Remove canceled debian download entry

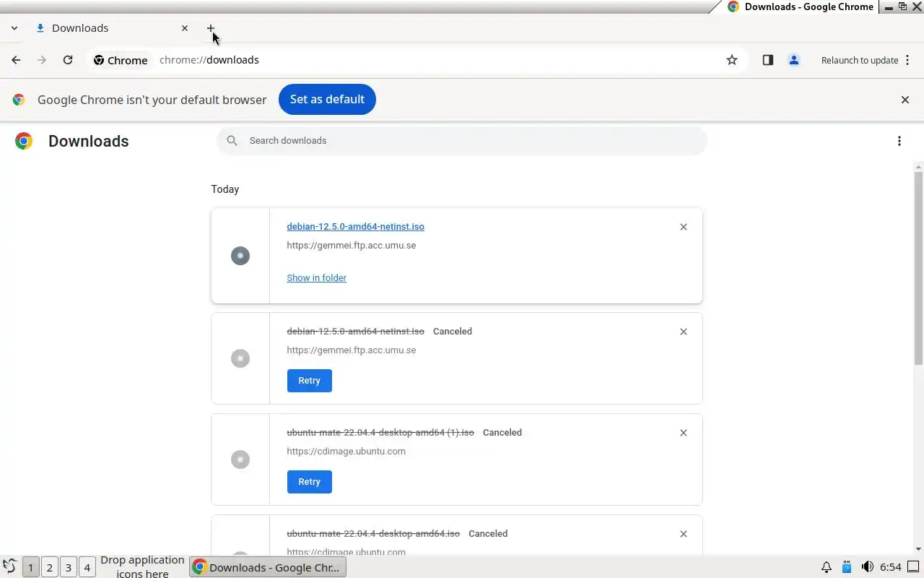(684, 332)
